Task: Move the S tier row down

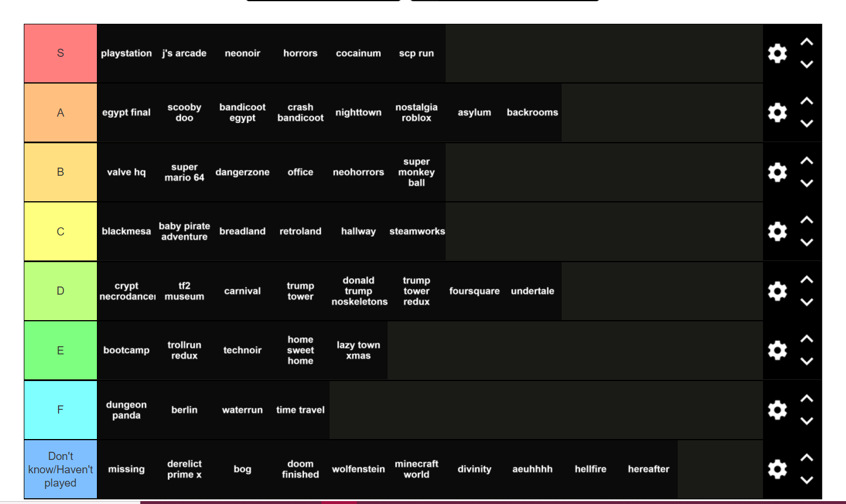Action: pos(807,64)
